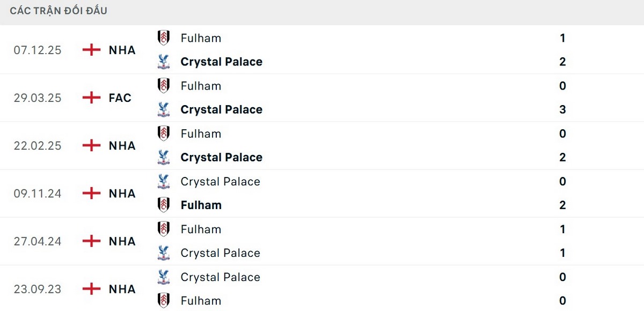Select the England flag on the 23.09.23 row
This screenshot has height=311, width=644.
point(91,289)
